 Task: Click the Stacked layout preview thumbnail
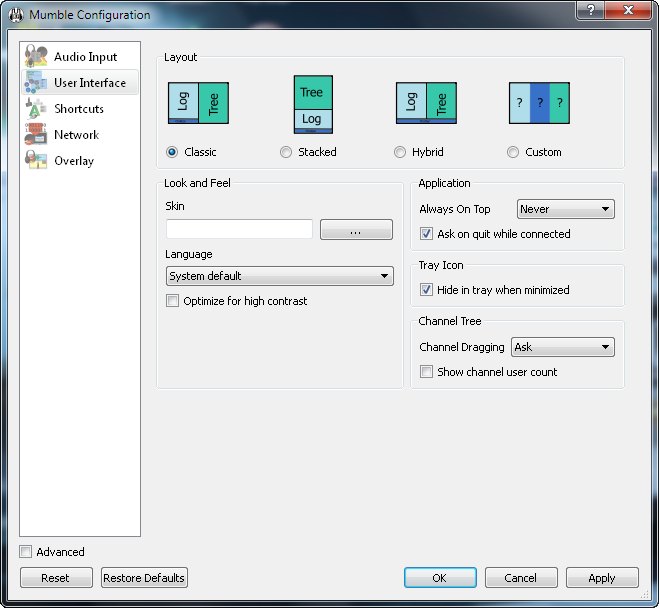313,105
